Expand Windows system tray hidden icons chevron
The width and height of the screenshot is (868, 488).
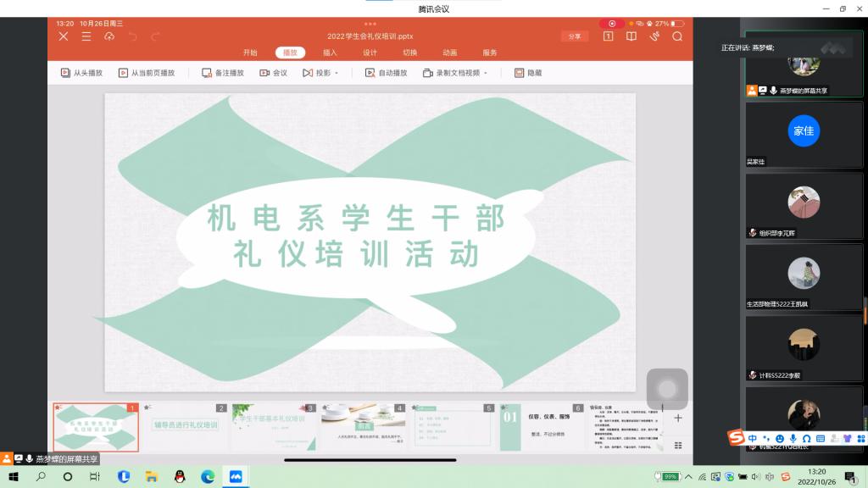(x=687, y=477)
